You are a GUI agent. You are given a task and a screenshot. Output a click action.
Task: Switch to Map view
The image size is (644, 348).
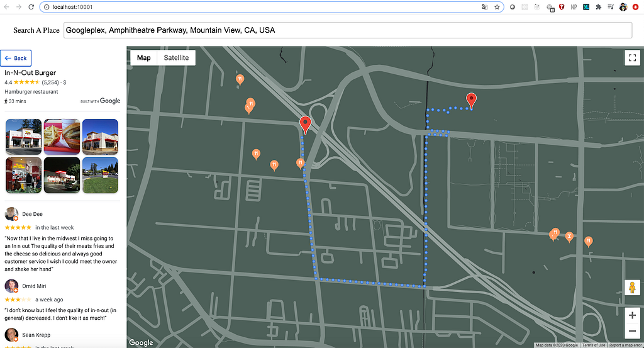tap(144, 57)
